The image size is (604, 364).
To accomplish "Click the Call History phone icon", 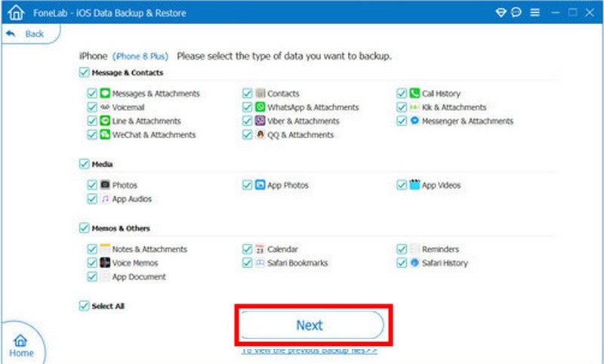I will coord(414,93).
